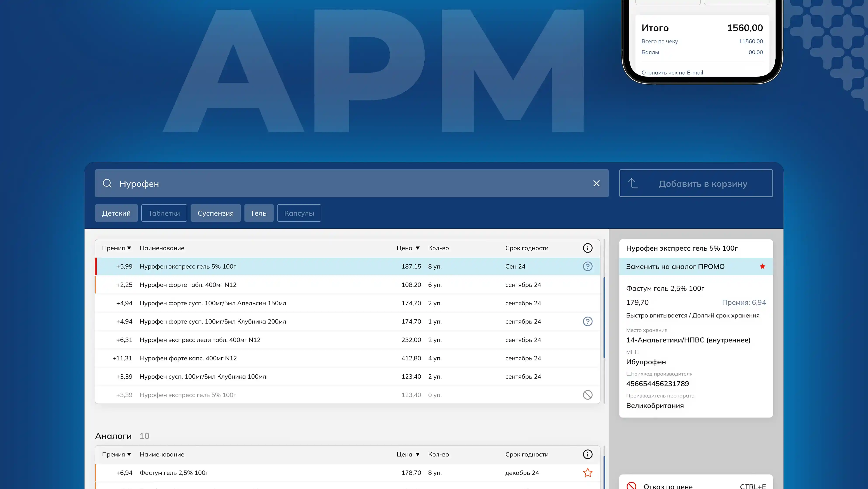The width and height of the screenshot is (868, 489).
Task: Sort results by Премия column arrow
Action: click(x=129, y=248)
